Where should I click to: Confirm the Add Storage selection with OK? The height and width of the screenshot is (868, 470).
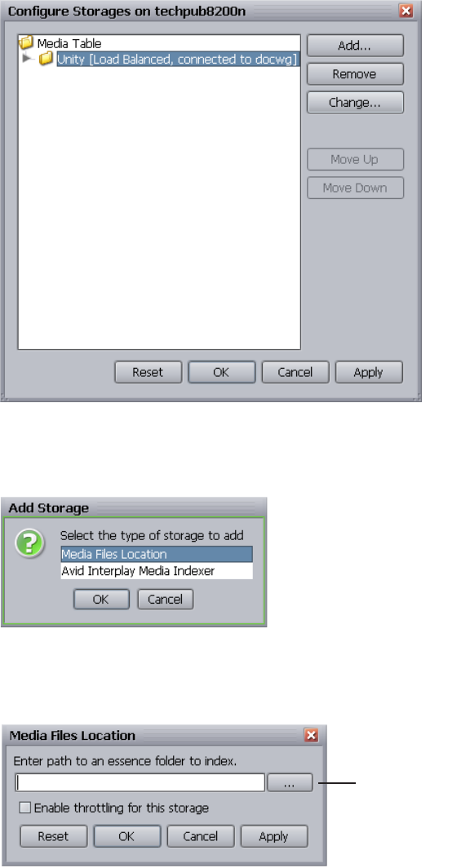coord(101,599)
